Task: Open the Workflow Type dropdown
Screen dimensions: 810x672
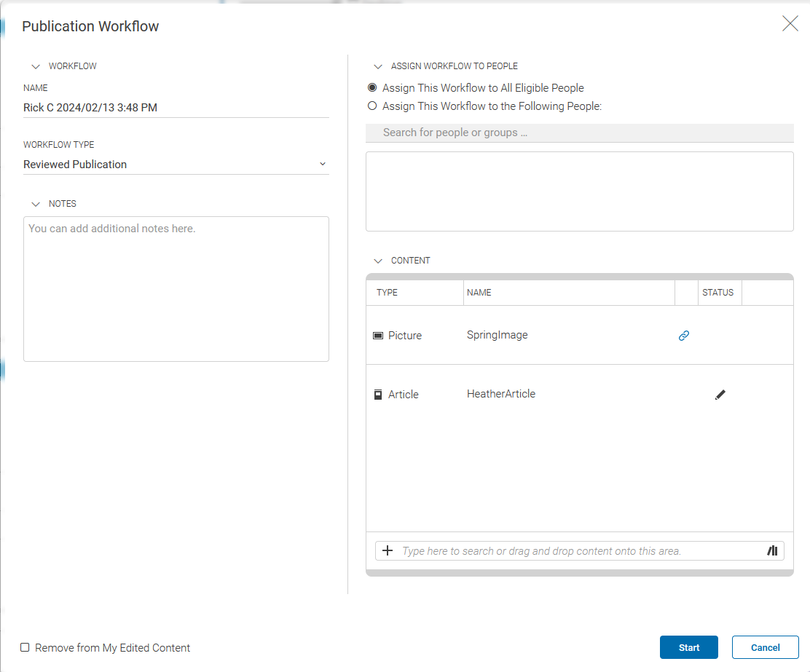Action: click(x=323, y=164)
